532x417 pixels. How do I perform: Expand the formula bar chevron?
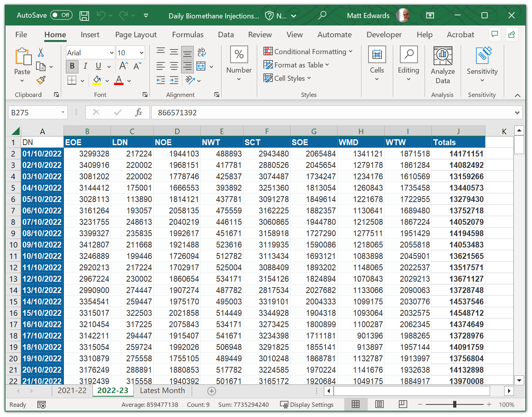517,113
